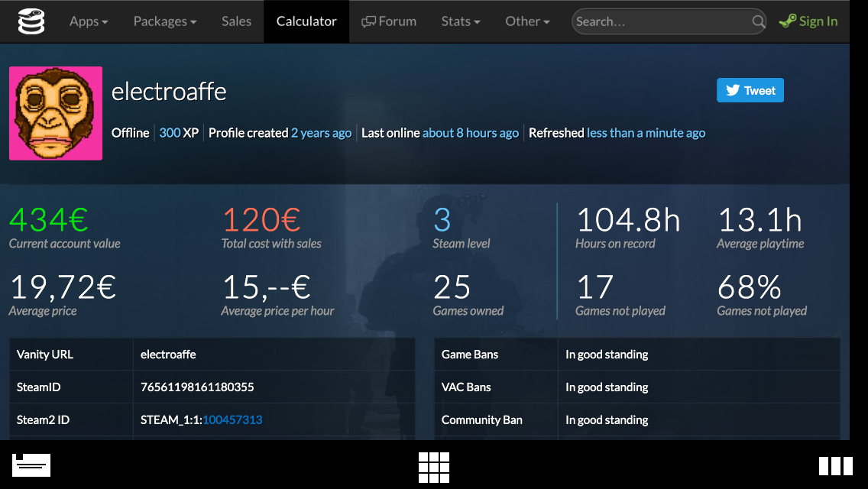The image size is (868, 489).
Task: Click the '2 years ago' profile created link
Action: click(321, 133)
